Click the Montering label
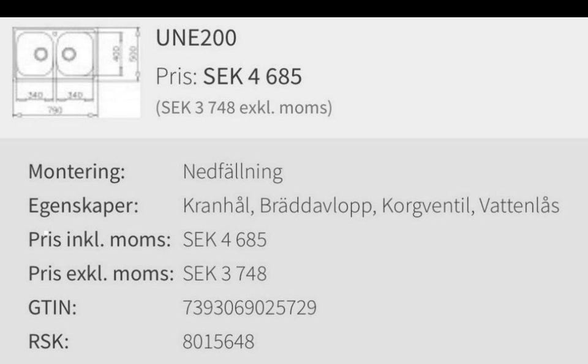 [x=77, y=173]
